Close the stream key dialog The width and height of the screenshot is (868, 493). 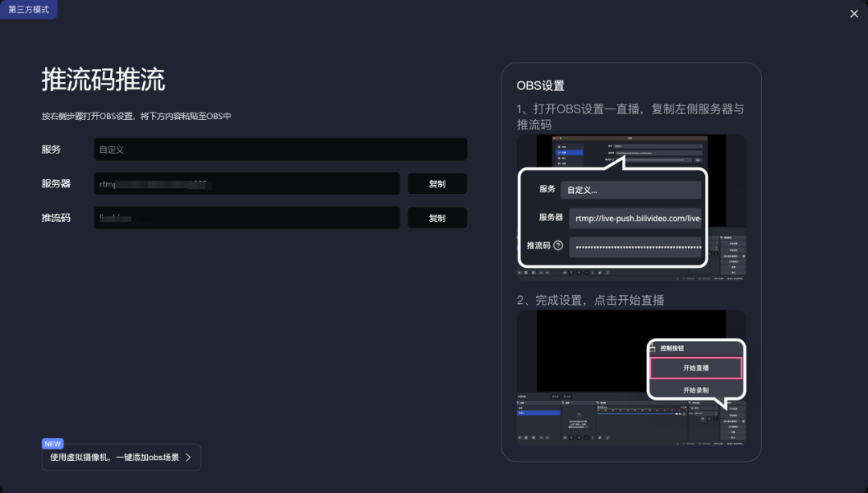(x=854, y=14)
